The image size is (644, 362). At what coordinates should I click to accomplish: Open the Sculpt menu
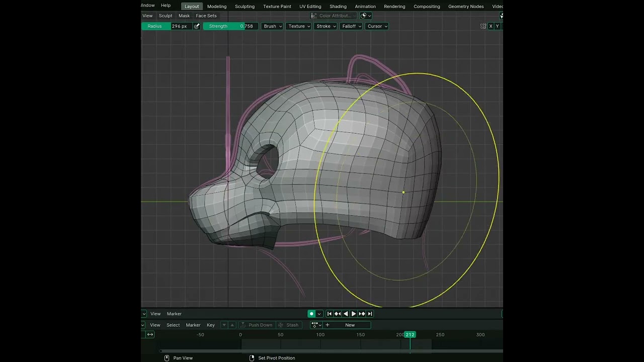click(166, 16)
